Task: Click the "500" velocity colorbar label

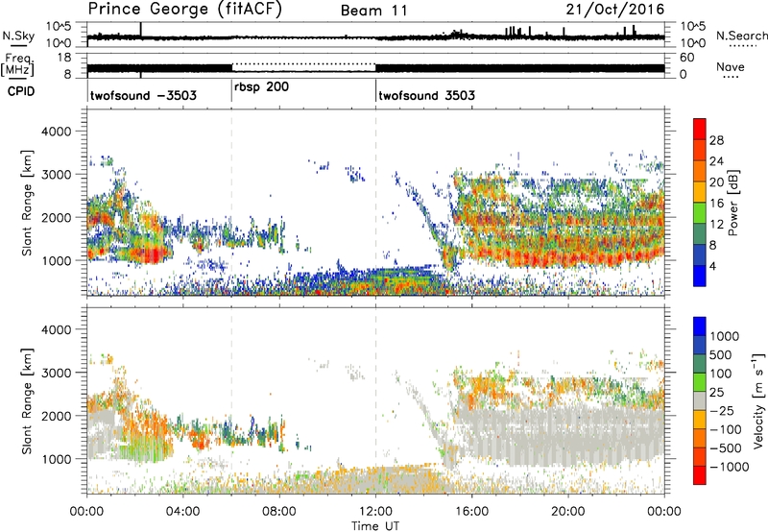Action: [721, 355]
